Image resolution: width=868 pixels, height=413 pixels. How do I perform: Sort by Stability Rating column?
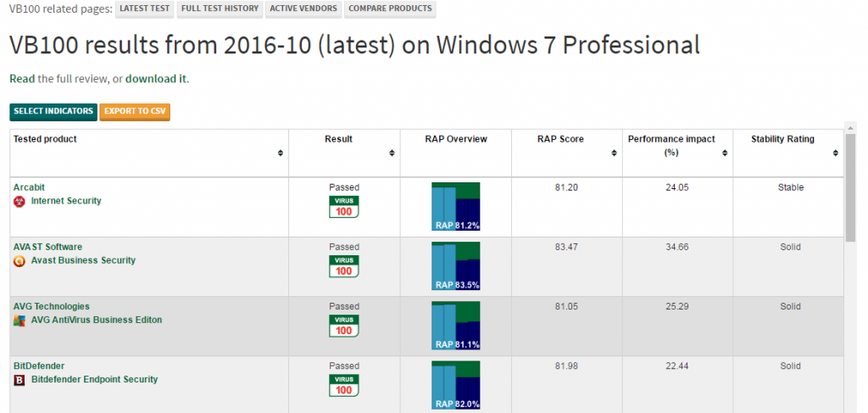tap(835, 153)
